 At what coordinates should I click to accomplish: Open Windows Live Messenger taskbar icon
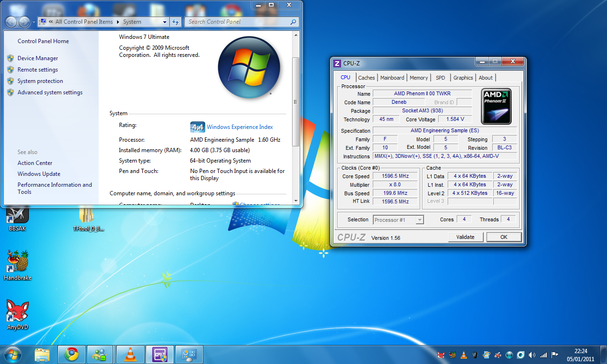pos(101,355)
